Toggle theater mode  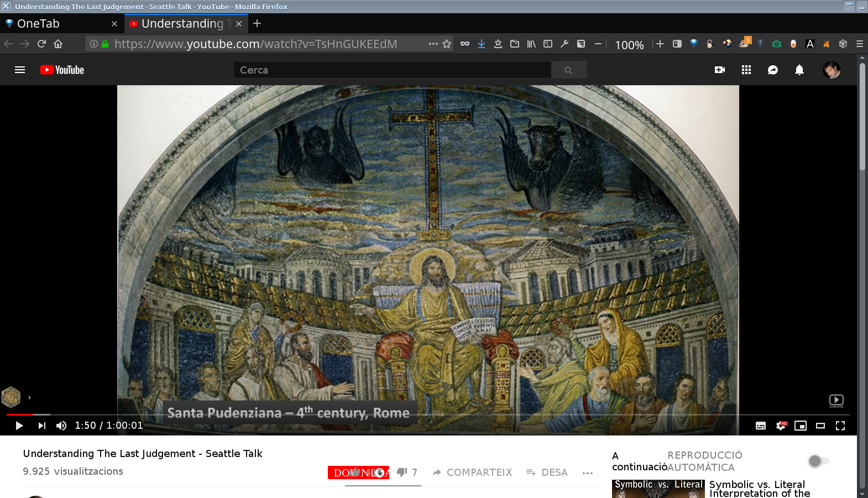(820, 426)
